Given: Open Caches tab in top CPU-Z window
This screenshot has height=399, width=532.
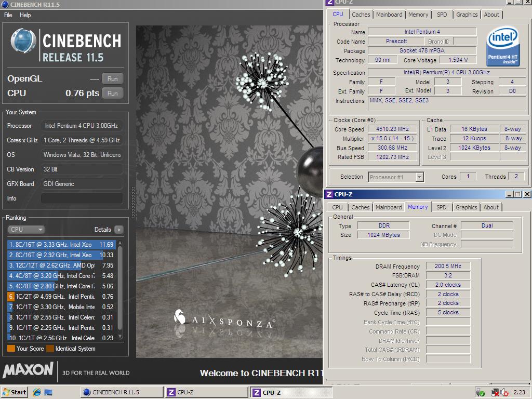Looking at the screenshot, I should click(x=361, y=15).
